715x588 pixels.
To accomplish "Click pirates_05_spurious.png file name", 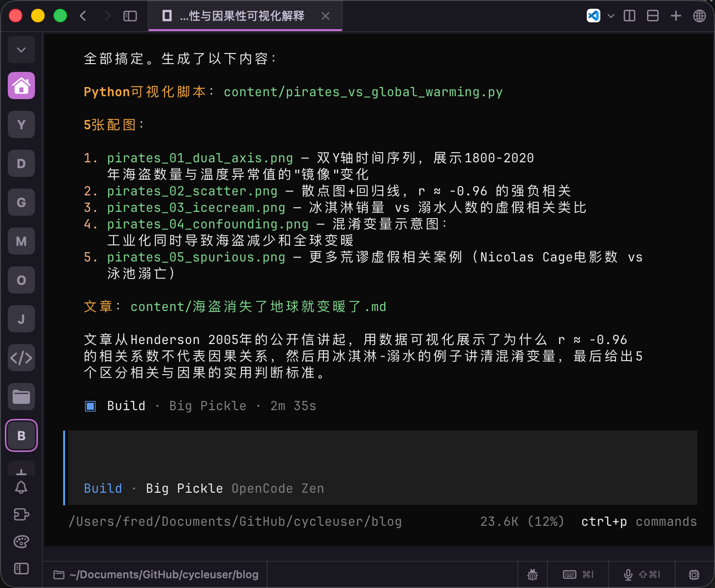I will point(196,257).
